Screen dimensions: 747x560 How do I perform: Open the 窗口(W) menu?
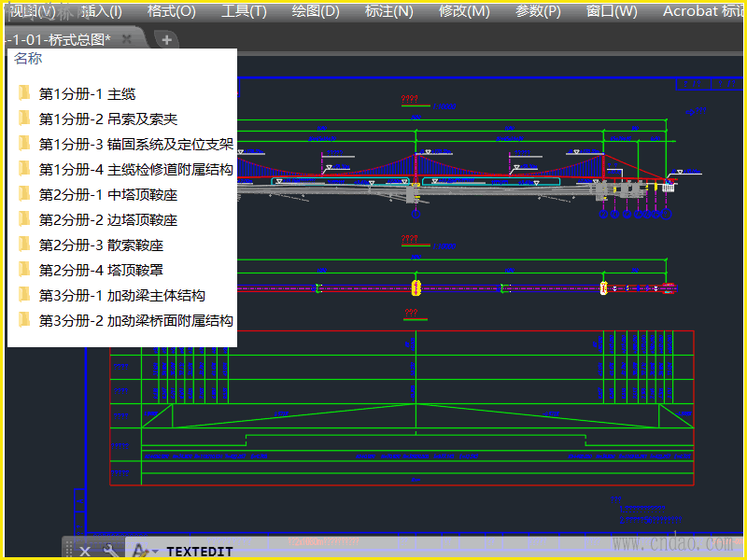pos(612,11)
